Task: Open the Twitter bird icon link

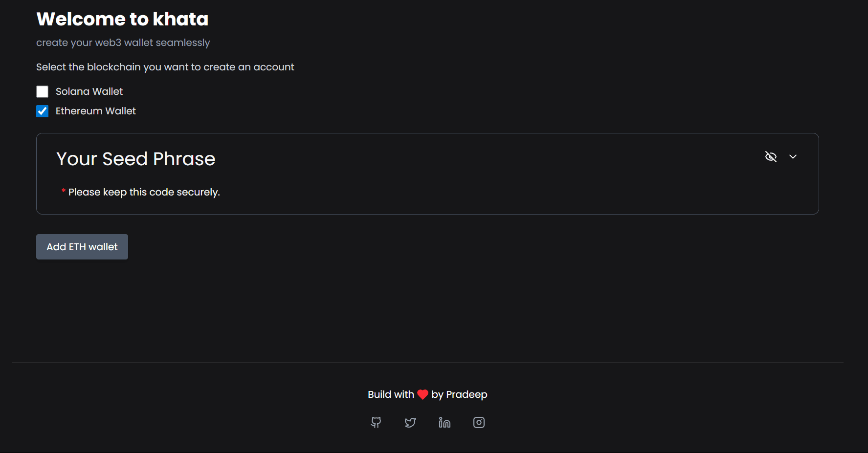Action: (410, 422)
